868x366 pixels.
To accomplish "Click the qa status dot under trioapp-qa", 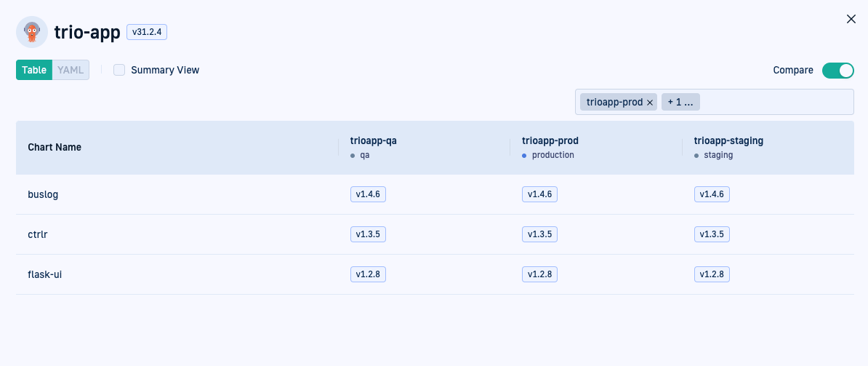I will [x=353, y=156].
